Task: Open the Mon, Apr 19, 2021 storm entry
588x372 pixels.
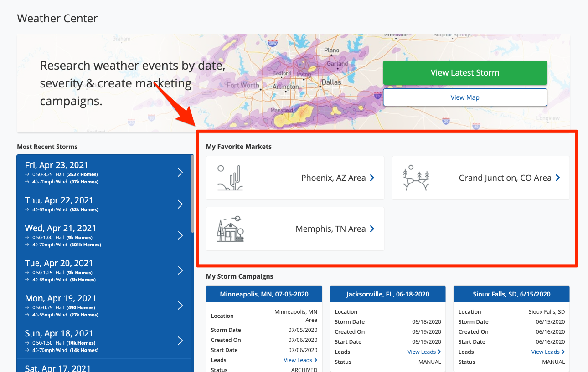Action: tap(105, 306)
